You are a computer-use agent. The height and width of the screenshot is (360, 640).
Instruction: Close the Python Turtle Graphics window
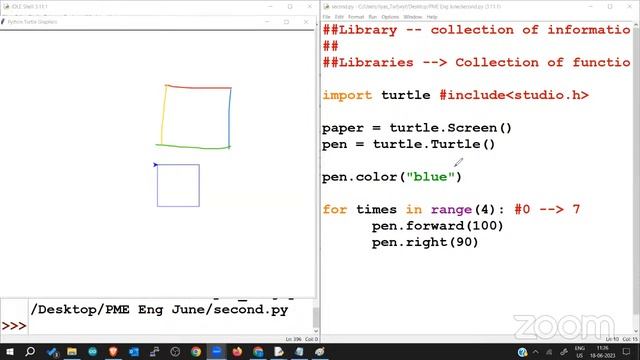[x=306, y=22]
